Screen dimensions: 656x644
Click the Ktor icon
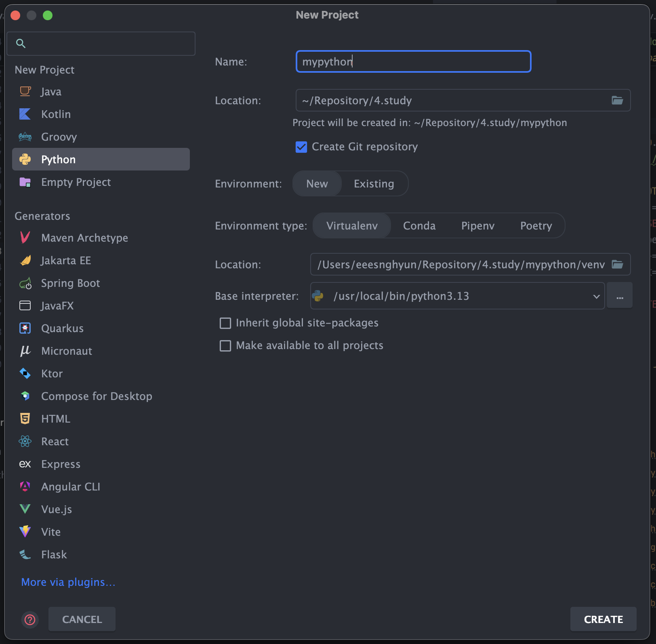point(25,373)
